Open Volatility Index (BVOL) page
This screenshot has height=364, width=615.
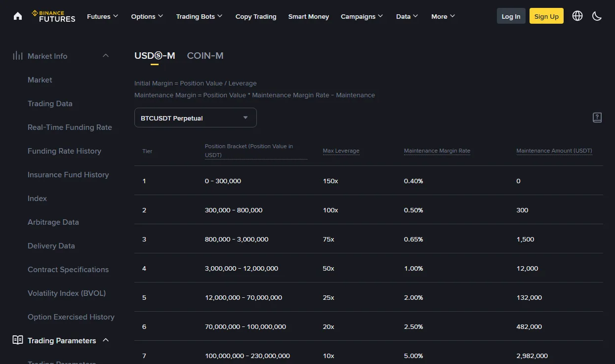point(67,293)
